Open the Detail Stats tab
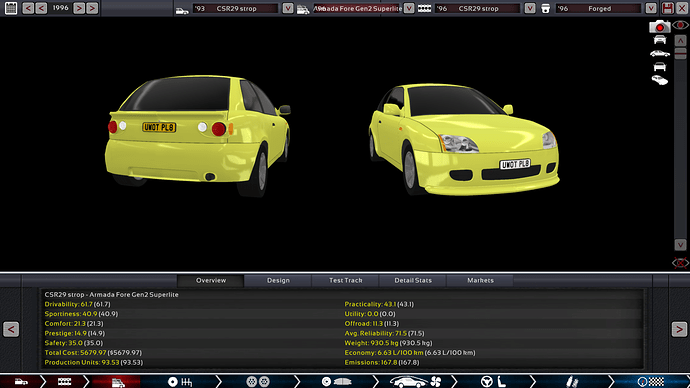The width and height of the screenshot is (690, 388). (x=413, y=280)
